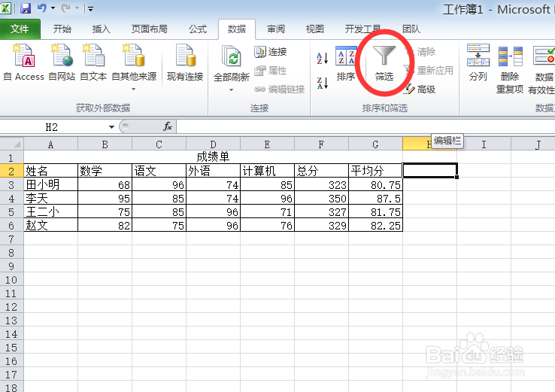This screenshot has height=392, width=555.
Task: Toggle the 筛选 filter funnel button
Action: point(384,64)
